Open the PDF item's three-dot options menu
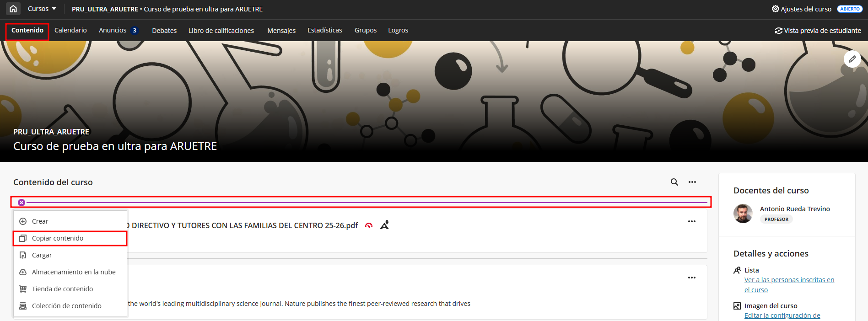The height and width of the screenshot is (321, 868). [x=691, y=221]
